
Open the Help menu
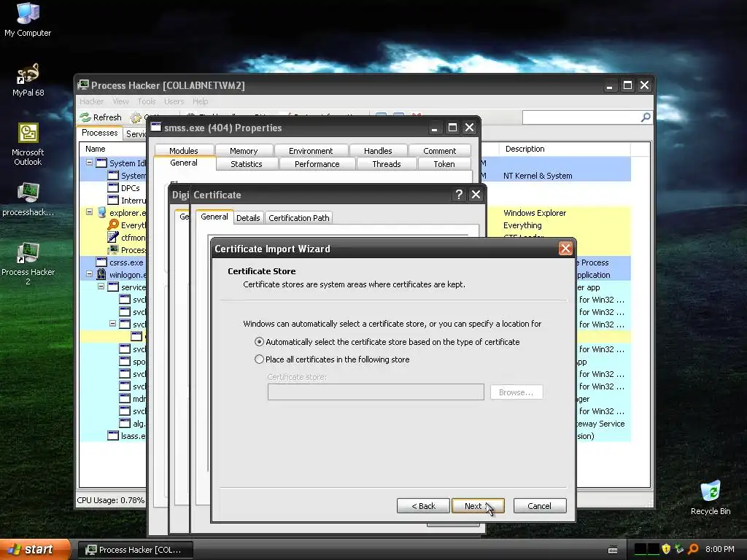tap(200, 101)
